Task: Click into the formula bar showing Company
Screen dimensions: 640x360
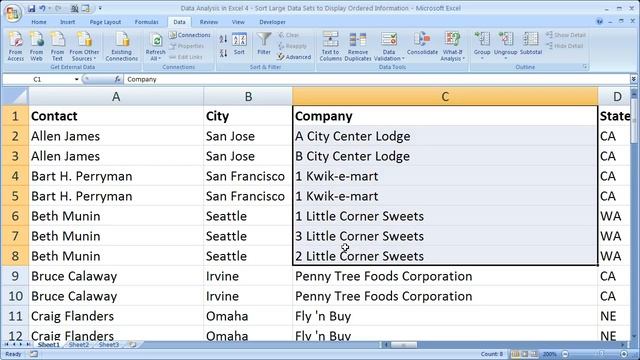Action: point(376,79)
